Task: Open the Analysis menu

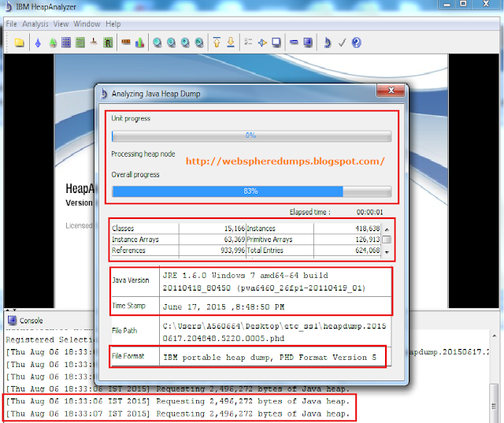Action: (35, 24)
